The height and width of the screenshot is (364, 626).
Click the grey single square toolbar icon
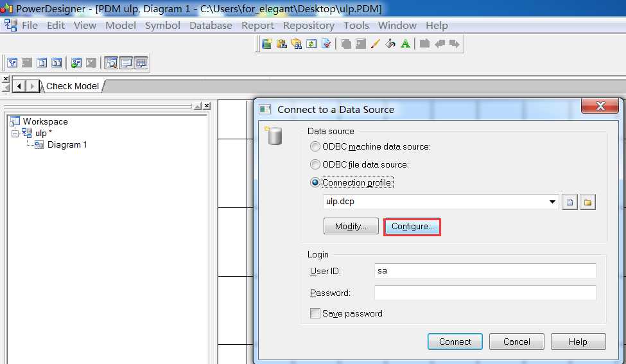(361, 44)
